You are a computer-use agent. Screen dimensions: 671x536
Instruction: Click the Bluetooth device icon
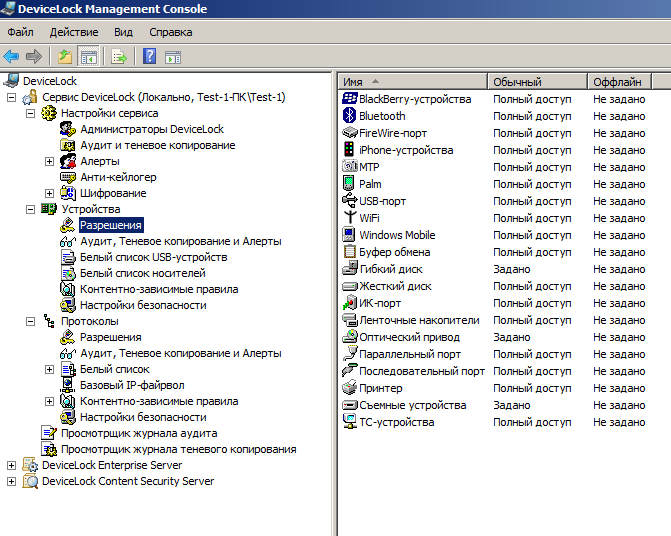click(350, 115)
